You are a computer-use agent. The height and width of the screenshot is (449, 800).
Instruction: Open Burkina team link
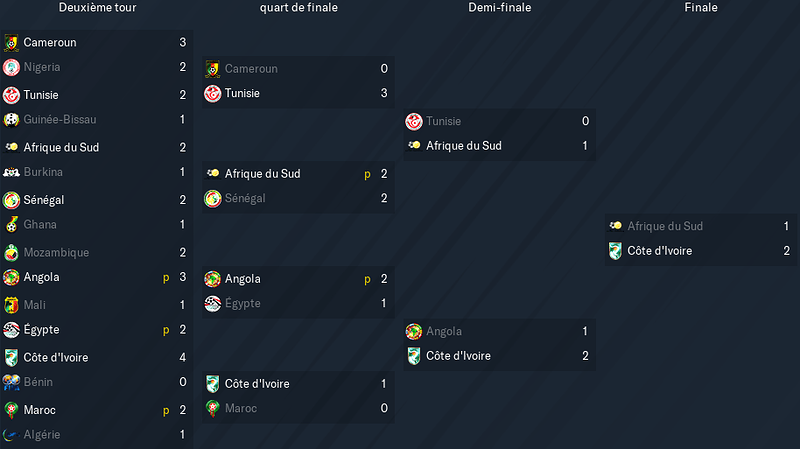tap(43, 172)
